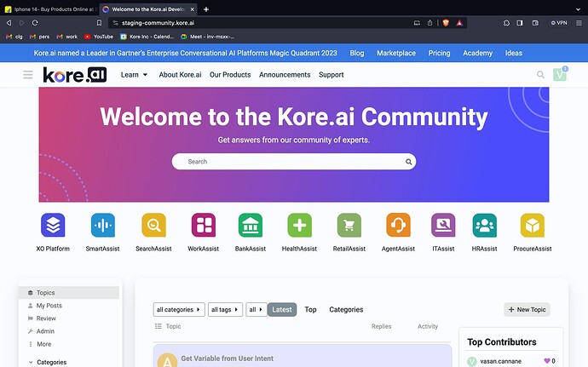Image resolution: width=588 pixels, height=367 pixels.
Task: Toggle the VPN button
Action: [x=559, y=23]
